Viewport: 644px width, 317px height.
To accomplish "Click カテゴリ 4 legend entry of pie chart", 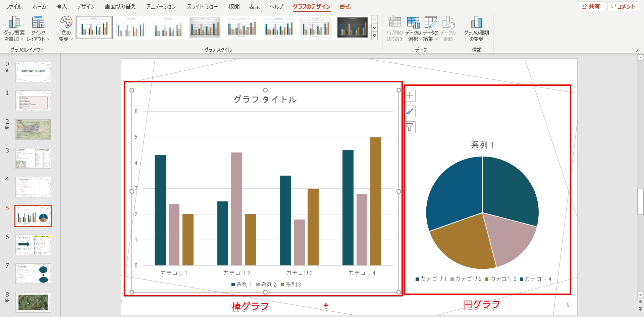I will (536, 279).
